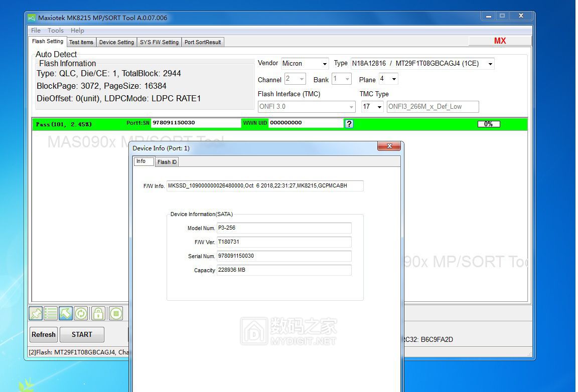
Task: Click the 0% progress bar
Action: click(488, 123)
